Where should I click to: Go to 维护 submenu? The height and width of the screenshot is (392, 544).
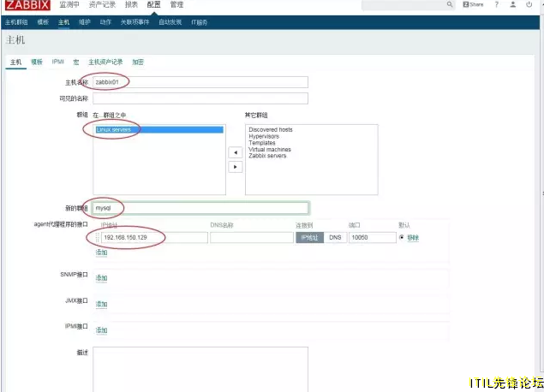click(x=85, y=22)
